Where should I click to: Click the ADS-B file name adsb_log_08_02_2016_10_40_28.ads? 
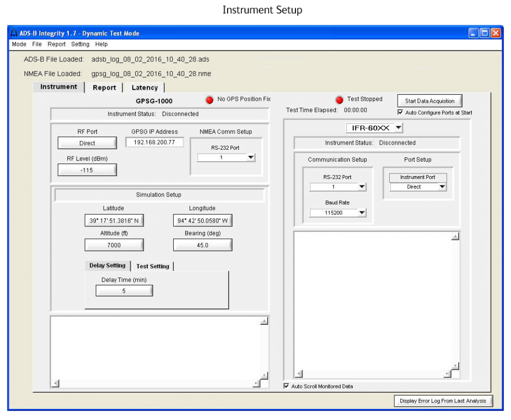(150, 59)
